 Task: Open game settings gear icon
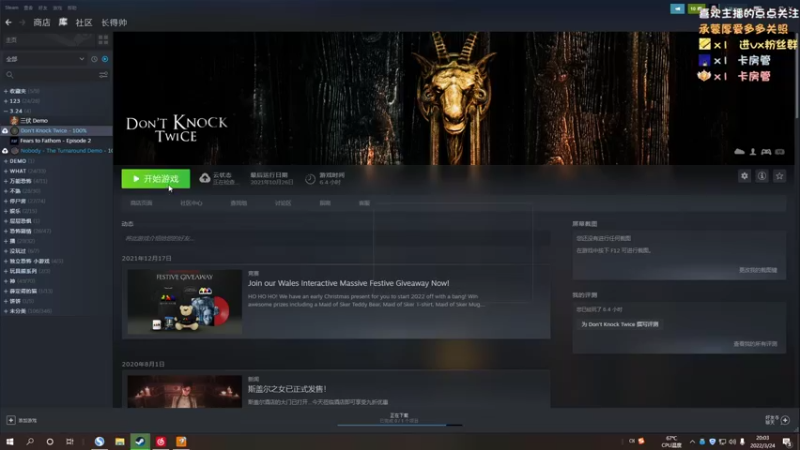[744, 176]
